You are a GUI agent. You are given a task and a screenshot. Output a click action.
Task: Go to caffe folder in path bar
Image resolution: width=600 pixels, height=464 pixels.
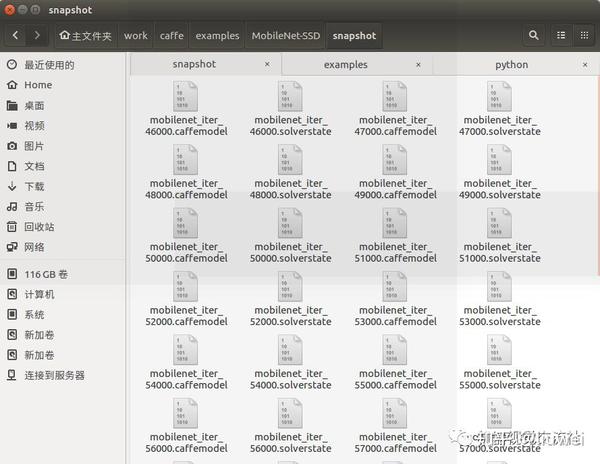tap(172, 36)
